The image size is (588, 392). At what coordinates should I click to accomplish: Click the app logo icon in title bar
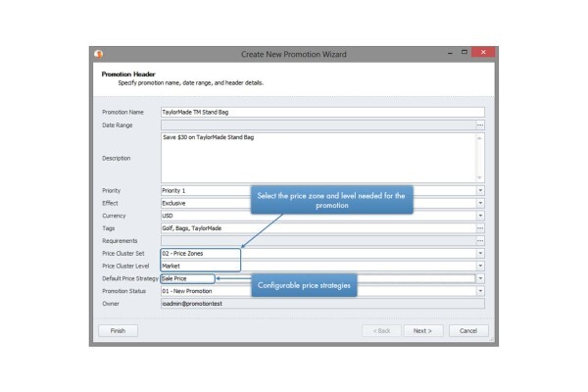click(x=99, y=54)
